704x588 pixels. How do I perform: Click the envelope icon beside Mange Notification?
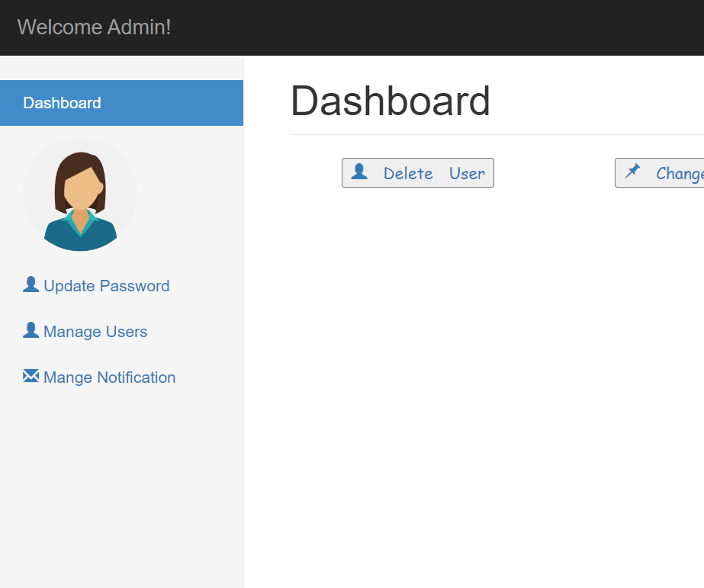point(31,376)
